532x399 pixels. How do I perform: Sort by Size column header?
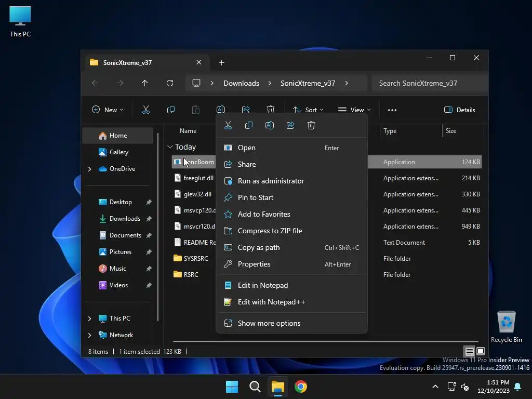(462, 131)
